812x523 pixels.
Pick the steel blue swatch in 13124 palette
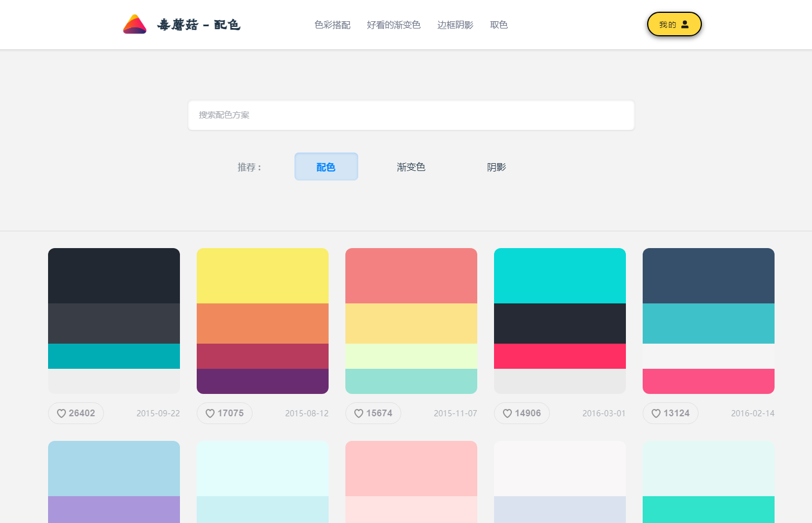pos(709,275)
